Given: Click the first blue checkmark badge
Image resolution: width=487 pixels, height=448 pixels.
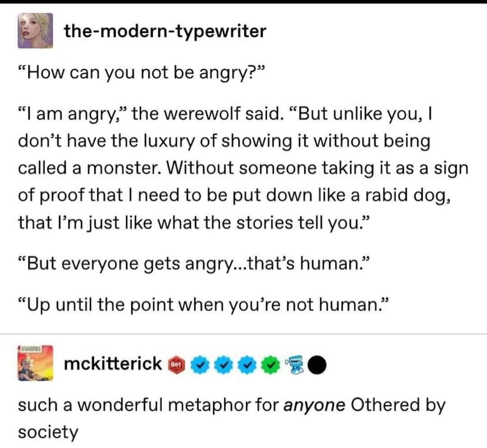Looking at the screenshot, I should (199, 364).
